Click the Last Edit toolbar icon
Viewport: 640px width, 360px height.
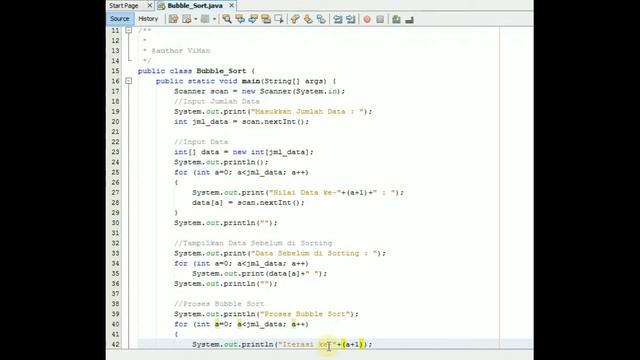click(x=173, y=19)
